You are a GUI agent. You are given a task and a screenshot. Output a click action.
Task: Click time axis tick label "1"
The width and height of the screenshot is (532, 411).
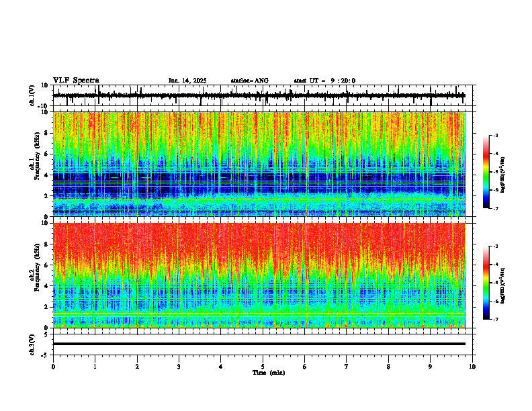point(95,367)
